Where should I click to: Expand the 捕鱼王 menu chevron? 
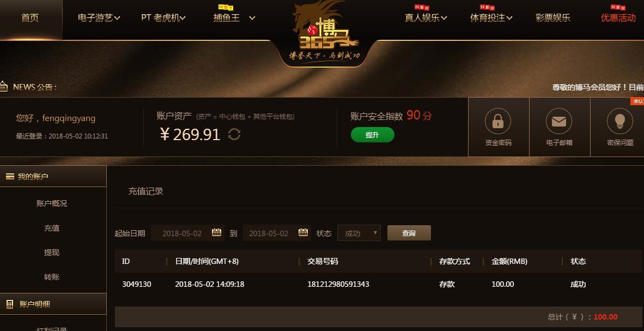pos(252,18)
